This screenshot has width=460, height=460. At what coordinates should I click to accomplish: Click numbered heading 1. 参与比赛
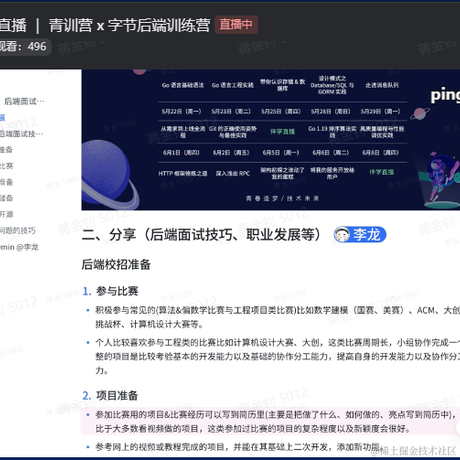click(110, 291)
